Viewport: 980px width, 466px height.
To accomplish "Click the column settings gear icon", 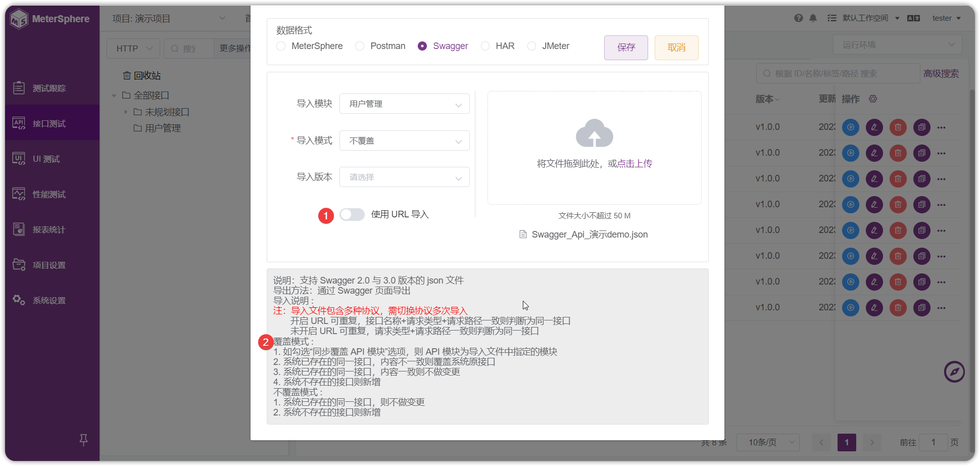I will (x=873, y=99).
